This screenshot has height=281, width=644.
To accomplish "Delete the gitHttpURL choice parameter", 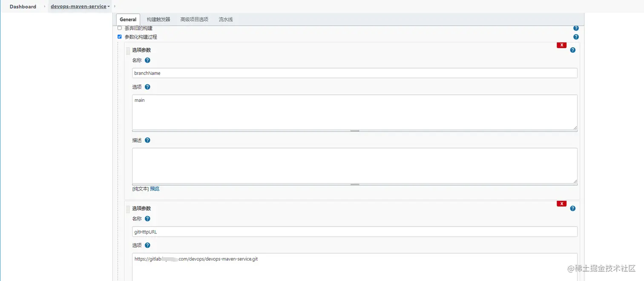I will coord(561,204).
